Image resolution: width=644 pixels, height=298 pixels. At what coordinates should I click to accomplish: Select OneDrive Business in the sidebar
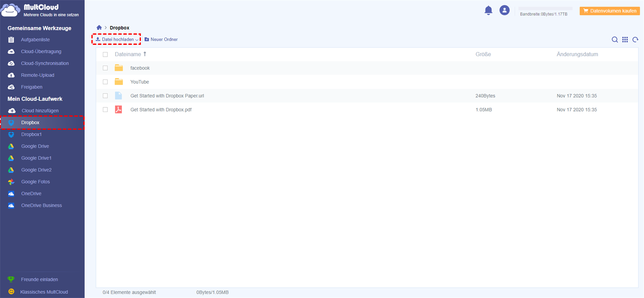tap(41, 205)
